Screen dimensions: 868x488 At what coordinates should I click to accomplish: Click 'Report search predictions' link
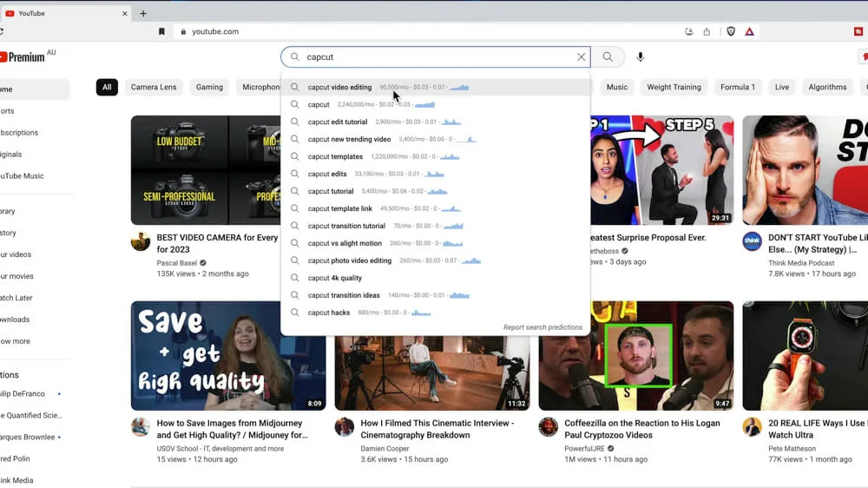click(x=542, y=327)
